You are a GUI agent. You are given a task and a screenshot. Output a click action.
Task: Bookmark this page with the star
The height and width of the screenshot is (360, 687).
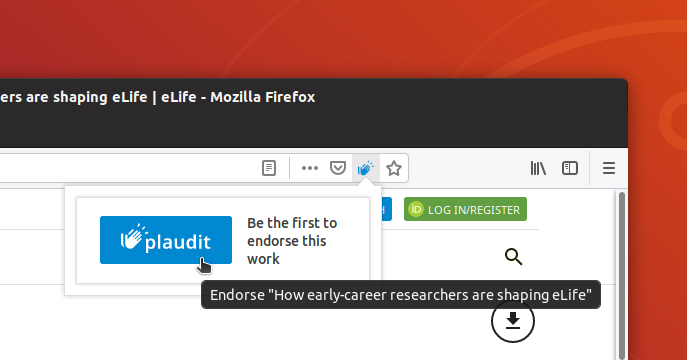pyautogui.click(x=394, y=168)
